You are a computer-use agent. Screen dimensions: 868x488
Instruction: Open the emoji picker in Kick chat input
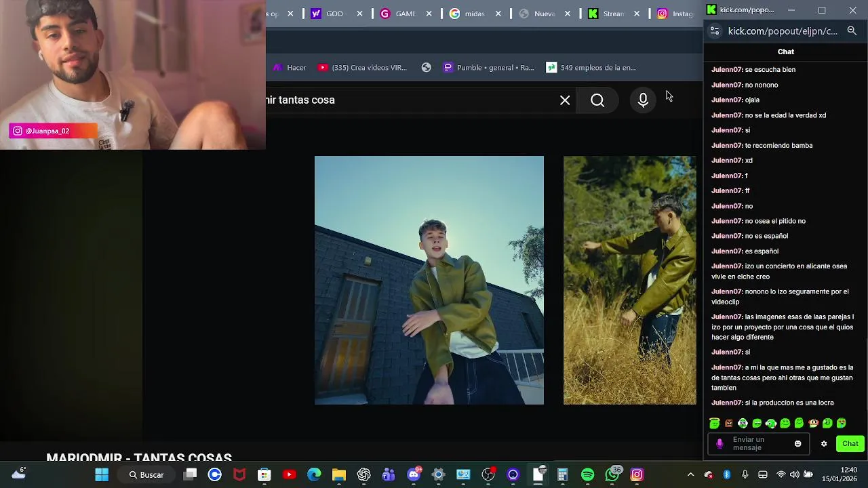[797, 444]
